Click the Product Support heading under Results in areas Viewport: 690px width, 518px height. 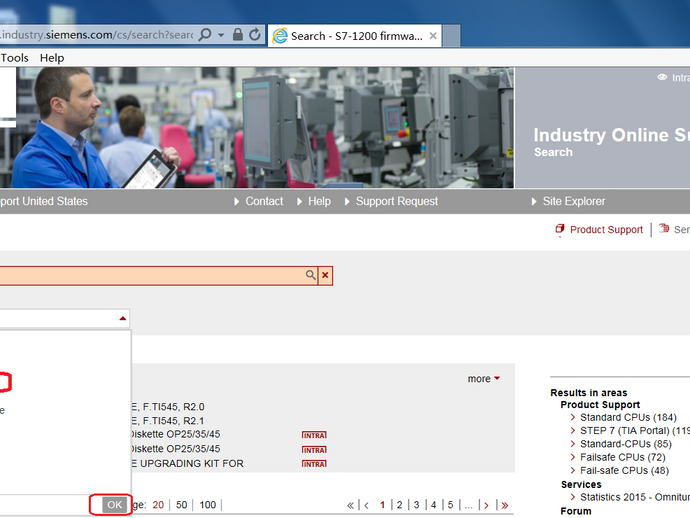tap(600, 405)
